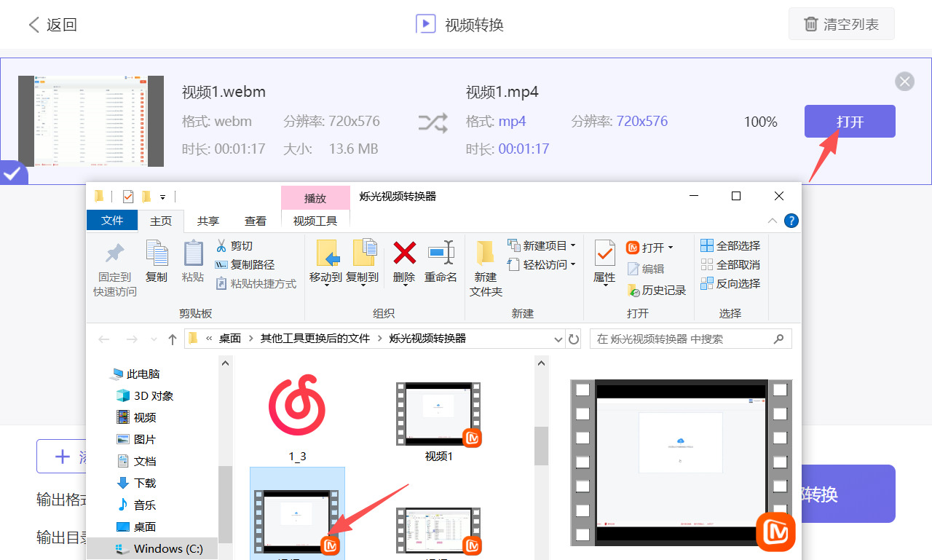Switch to the 查看 ribbon tab
This screenshot has height=560, width=932.
pyautogui.click(x=256, y=221)
